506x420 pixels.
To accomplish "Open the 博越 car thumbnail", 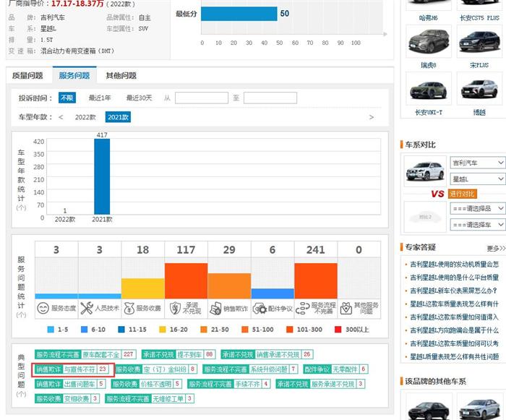I will [x=479, y=88].
